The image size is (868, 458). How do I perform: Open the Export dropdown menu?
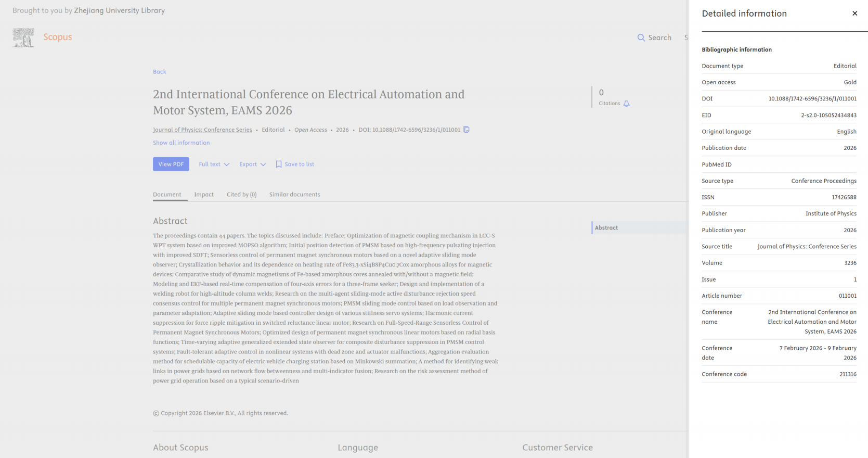pos(253,164)
